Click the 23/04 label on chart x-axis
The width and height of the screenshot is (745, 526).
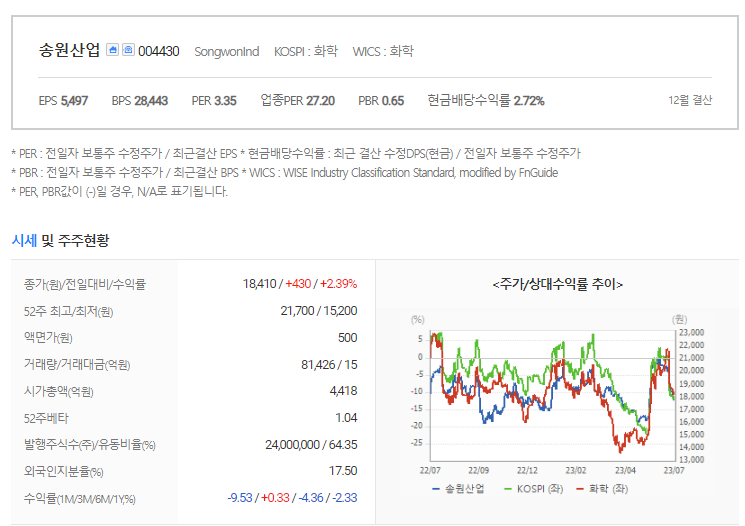tap(625, 470)
